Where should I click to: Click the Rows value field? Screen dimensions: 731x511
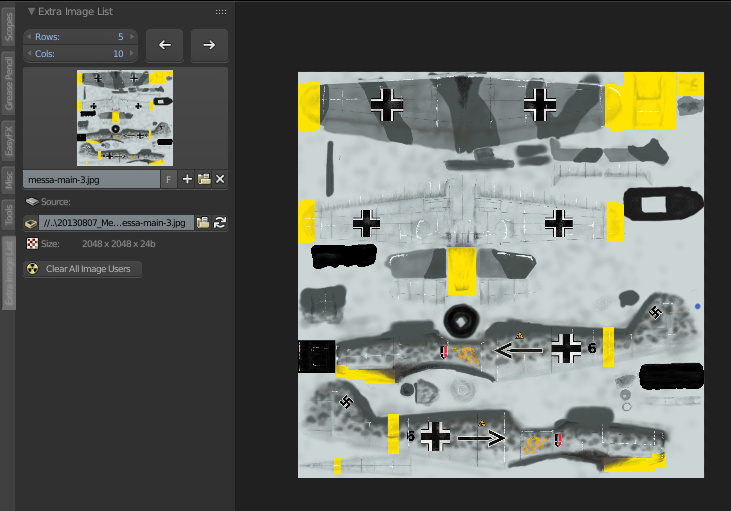80,36
